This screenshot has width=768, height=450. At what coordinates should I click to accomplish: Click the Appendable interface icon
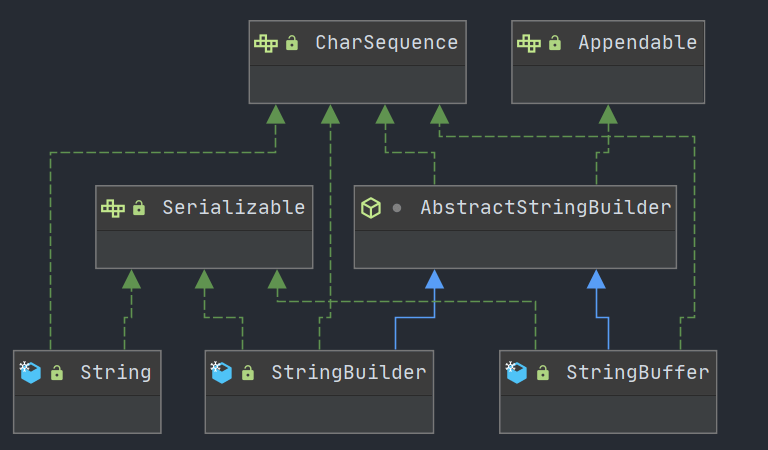click(528, 43)
